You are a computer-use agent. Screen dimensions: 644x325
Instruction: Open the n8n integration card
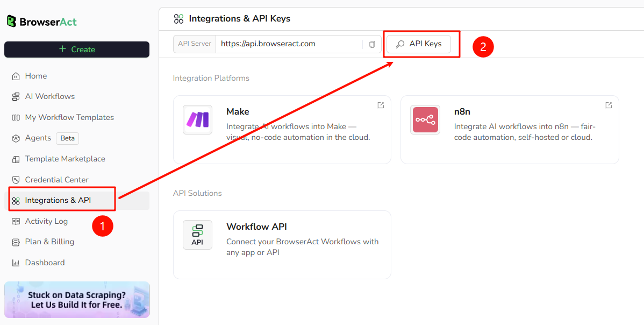coord(510,130)
